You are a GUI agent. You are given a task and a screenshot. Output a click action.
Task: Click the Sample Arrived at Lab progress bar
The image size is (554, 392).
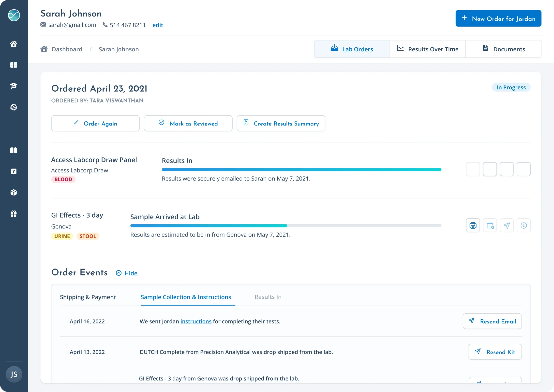point(285,226)
